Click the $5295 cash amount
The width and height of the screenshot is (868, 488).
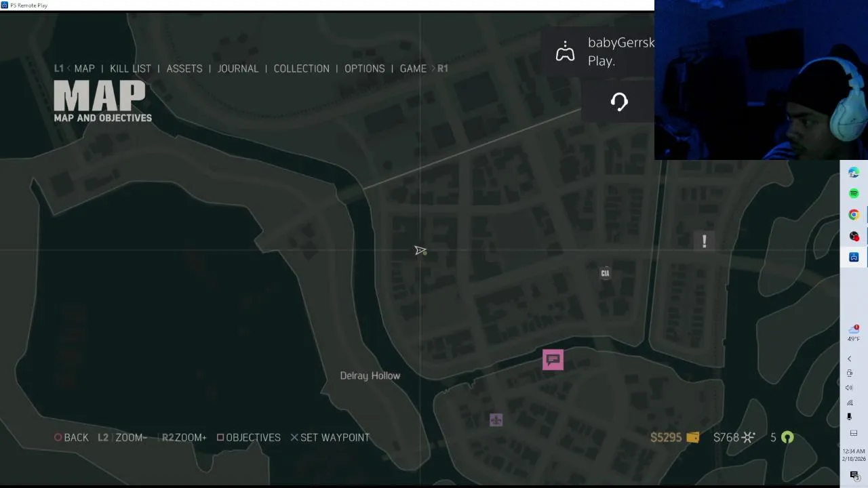pyautogui.click(x=666, y=438)
